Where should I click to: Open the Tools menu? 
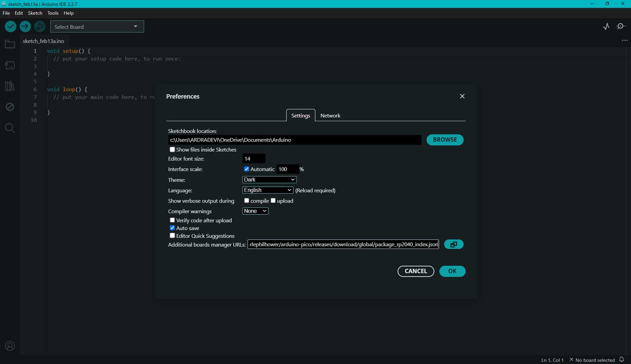click(53, 13)
